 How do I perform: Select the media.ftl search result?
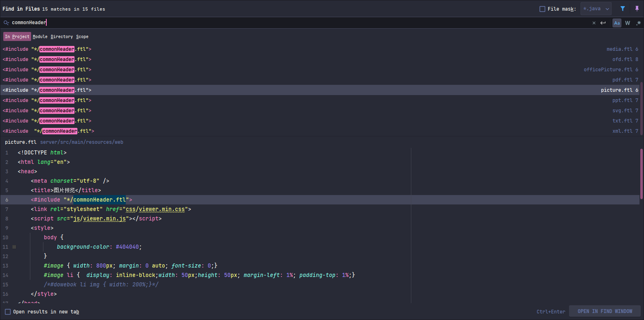[x=320, y=49]
